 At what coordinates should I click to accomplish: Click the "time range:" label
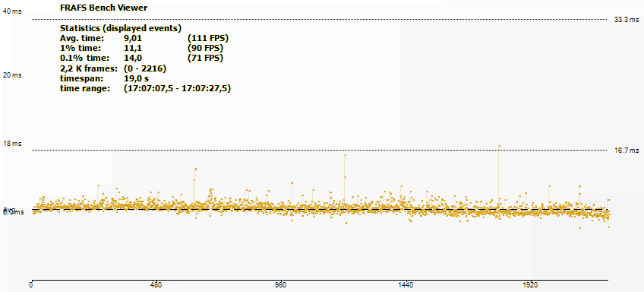coord(85,88)
